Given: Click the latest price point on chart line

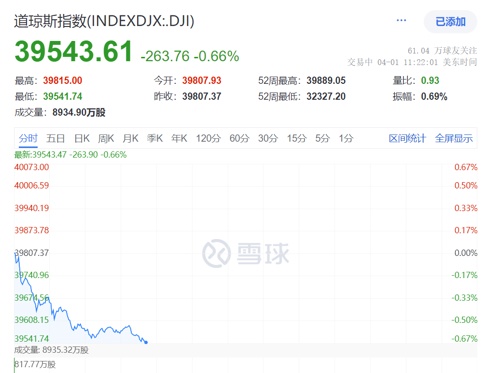Looking at the screenshot, I should 146,342.
